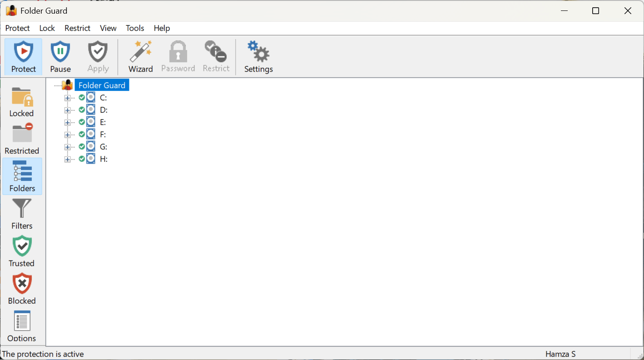The width and height of the screenshot is (644, 360).
Task: Expand the H: drive node
Action: 68,160
